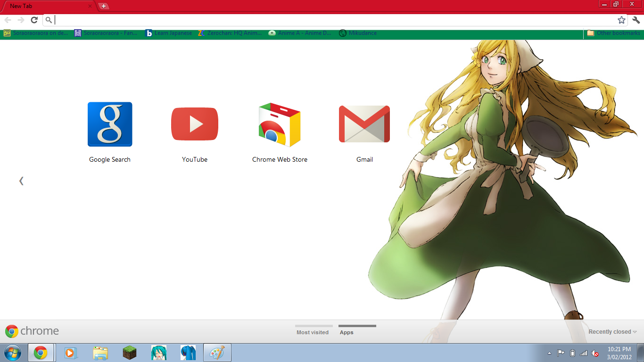Open Gmail from the new tab page
The image size is (644, 362).
(x=364, y=124)
